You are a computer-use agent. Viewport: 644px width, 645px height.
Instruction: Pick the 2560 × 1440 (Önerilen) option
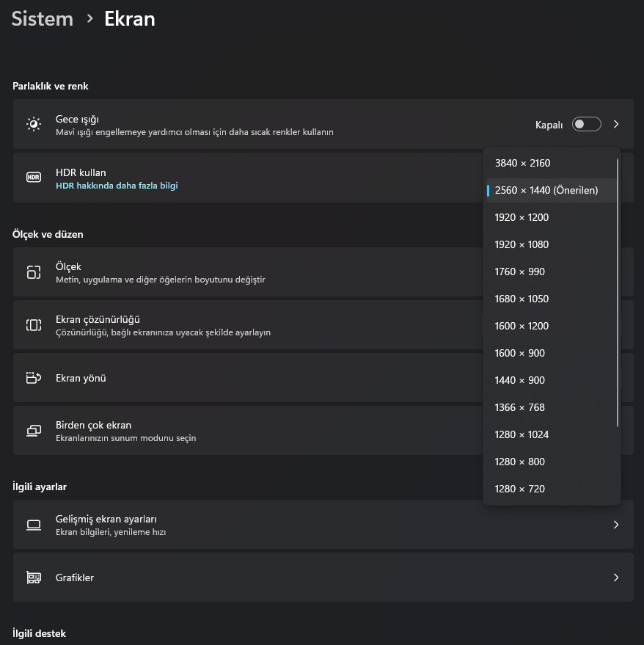[x=546, y=190]
